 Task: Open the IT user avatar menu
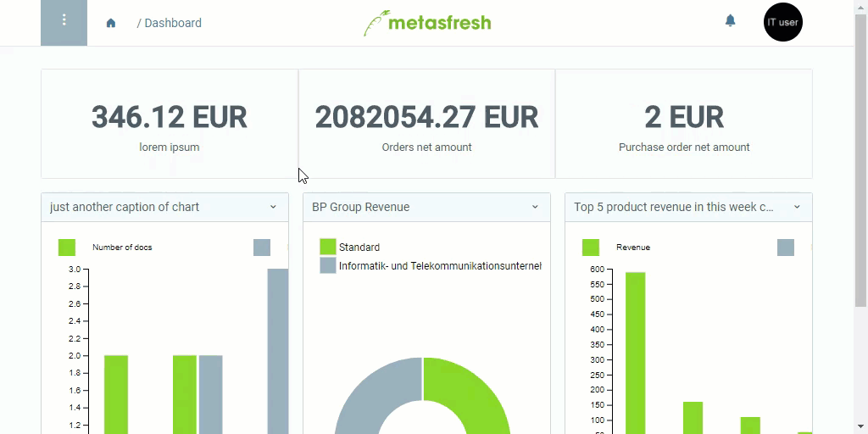tap(782, 22)
